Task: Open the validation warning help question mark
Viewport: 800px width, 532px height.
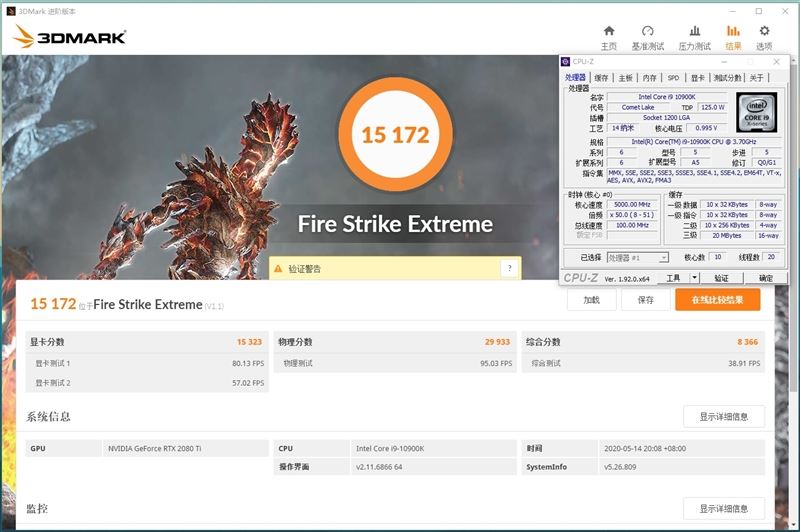Action: pos(509,268)
